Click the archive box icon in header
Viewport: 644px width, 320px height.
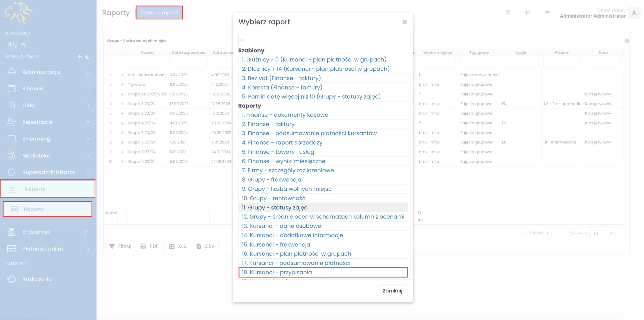click(508, 13)
